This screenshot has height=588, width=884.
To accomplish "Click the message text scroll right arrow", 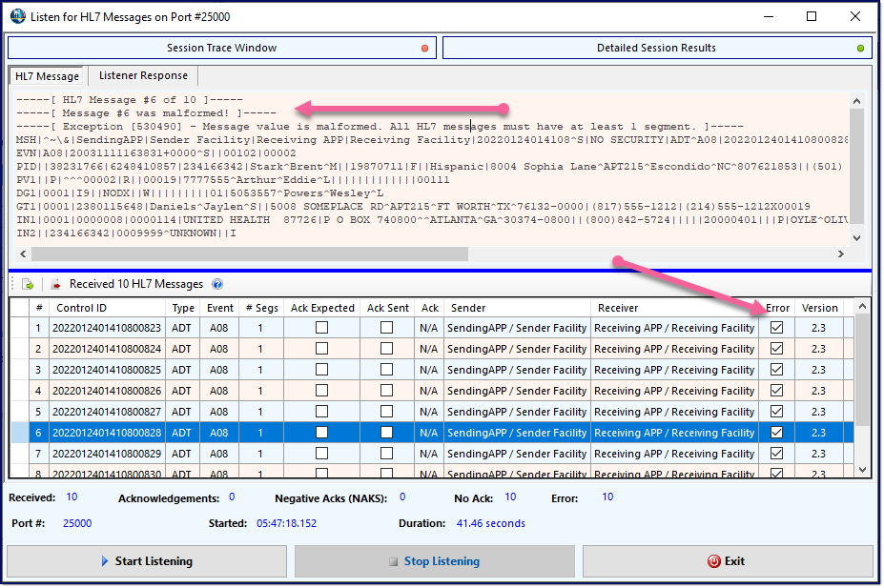I will tap(840, 254).
